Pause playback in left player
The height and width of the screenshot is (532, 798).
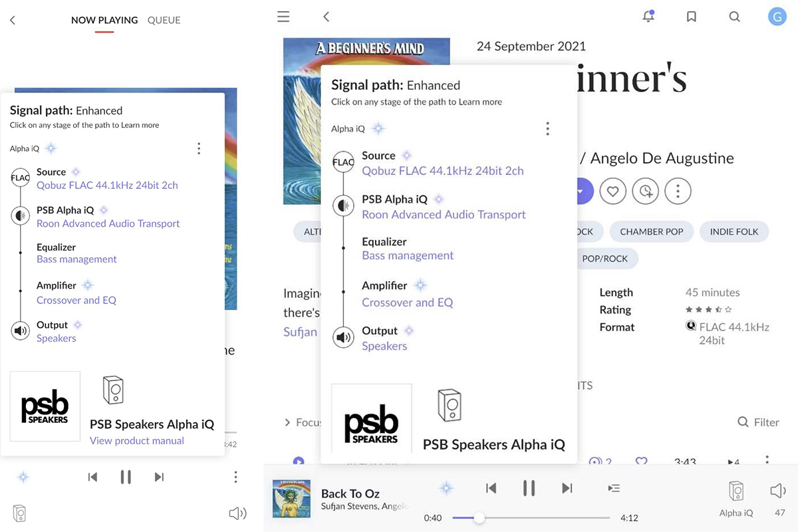pos(126,477)
